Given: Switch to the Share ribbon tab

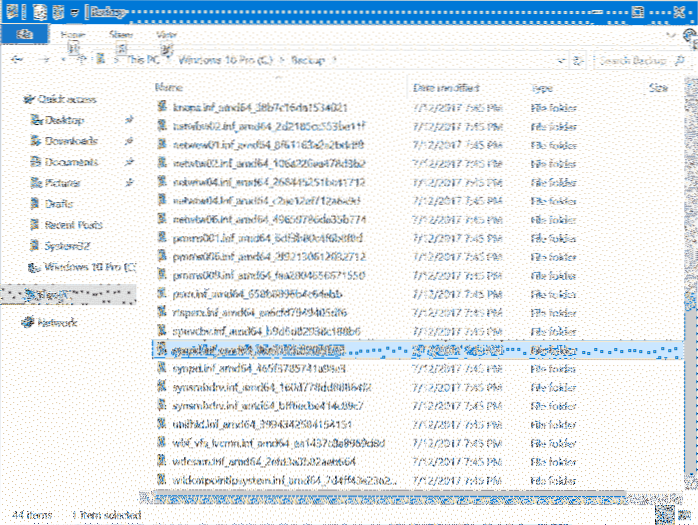Looking at the screenshot, I should pyautogui.click(x=121, y=34).
